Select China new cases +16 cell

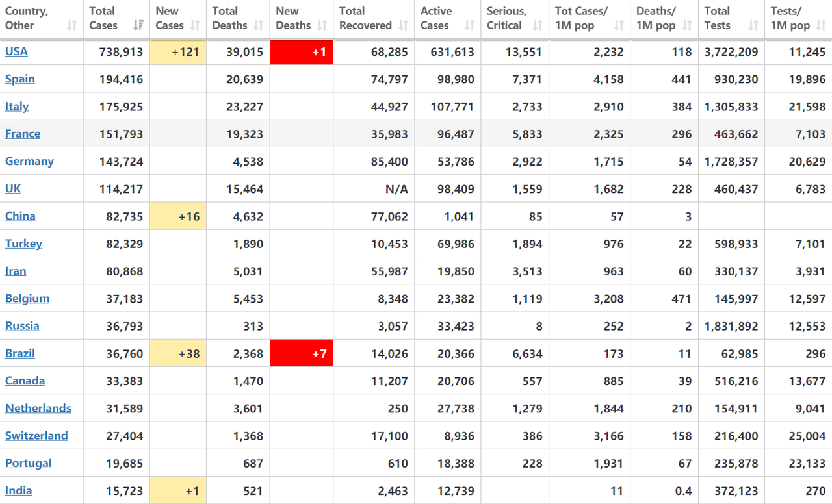(178, 216)
